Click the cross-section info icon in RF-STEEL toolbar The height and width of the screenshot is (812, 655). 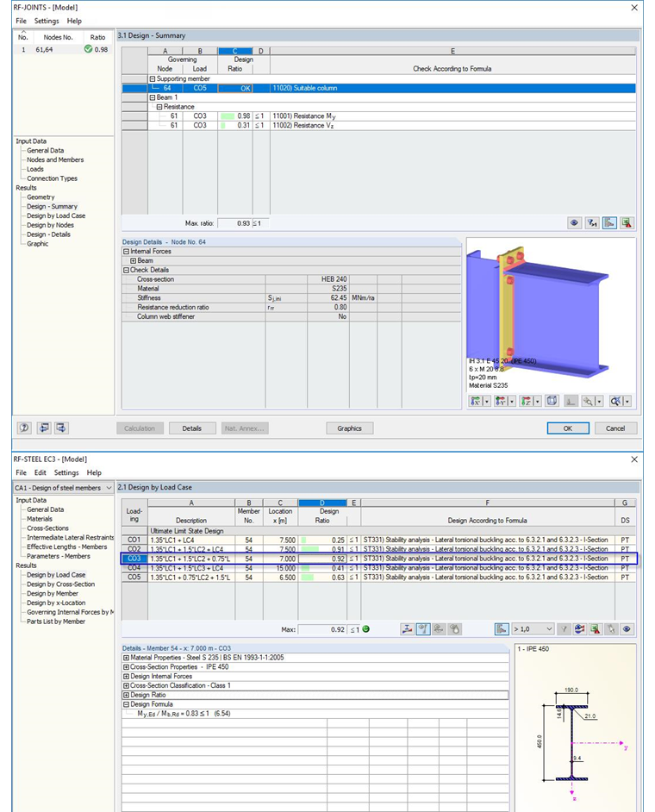[x=408, y=629]
